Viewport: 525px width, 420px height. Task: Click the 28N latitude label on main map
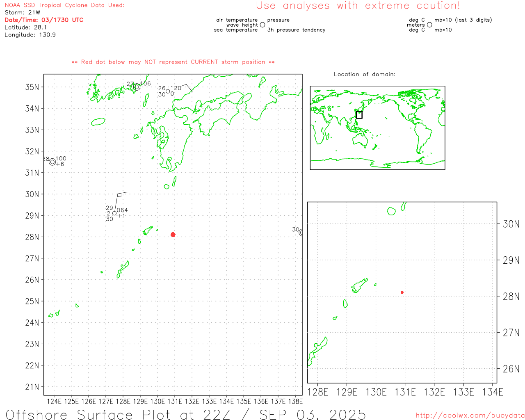(x=32, y=237)
